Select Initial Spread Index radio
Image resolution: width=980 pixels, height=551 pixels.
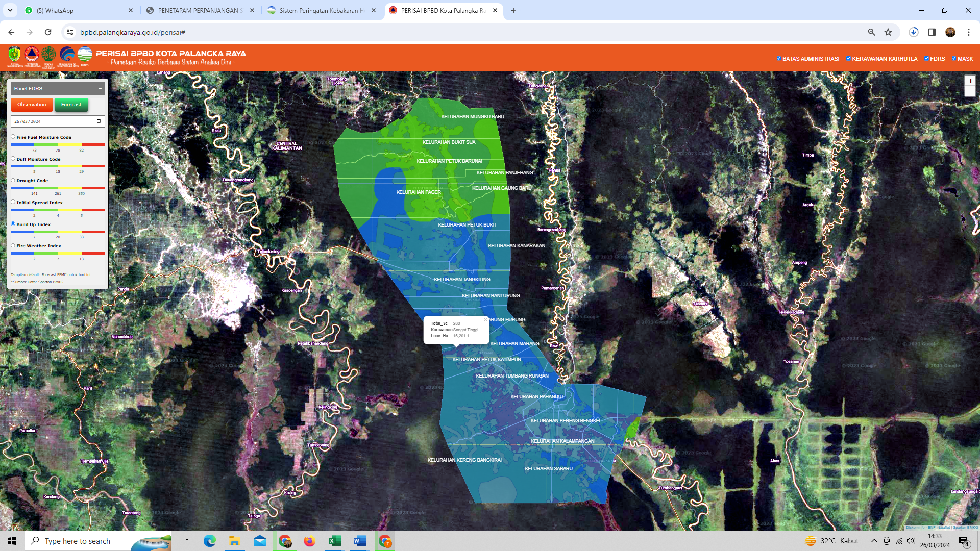pos(13,202)
